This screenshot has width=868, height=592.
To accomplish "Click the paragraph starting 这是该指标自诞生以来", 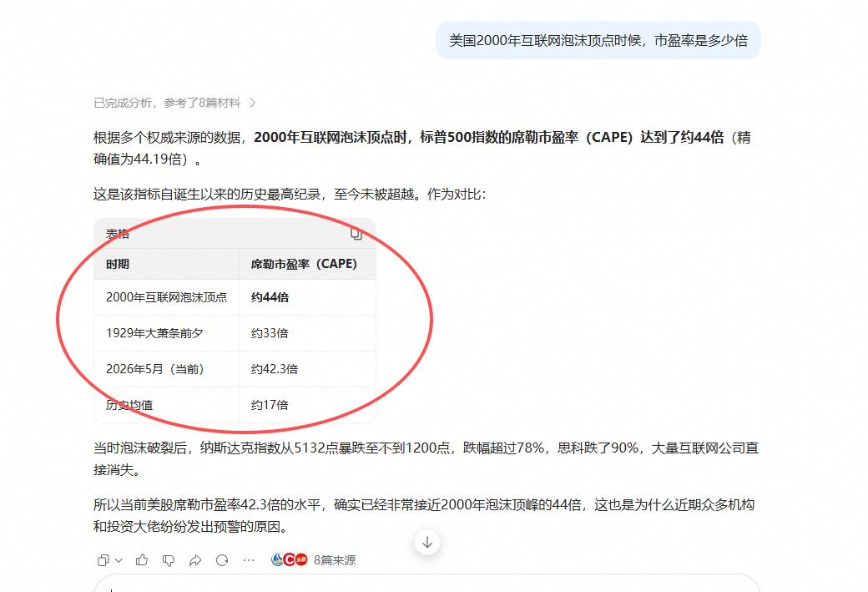I will tap(290, 195).
